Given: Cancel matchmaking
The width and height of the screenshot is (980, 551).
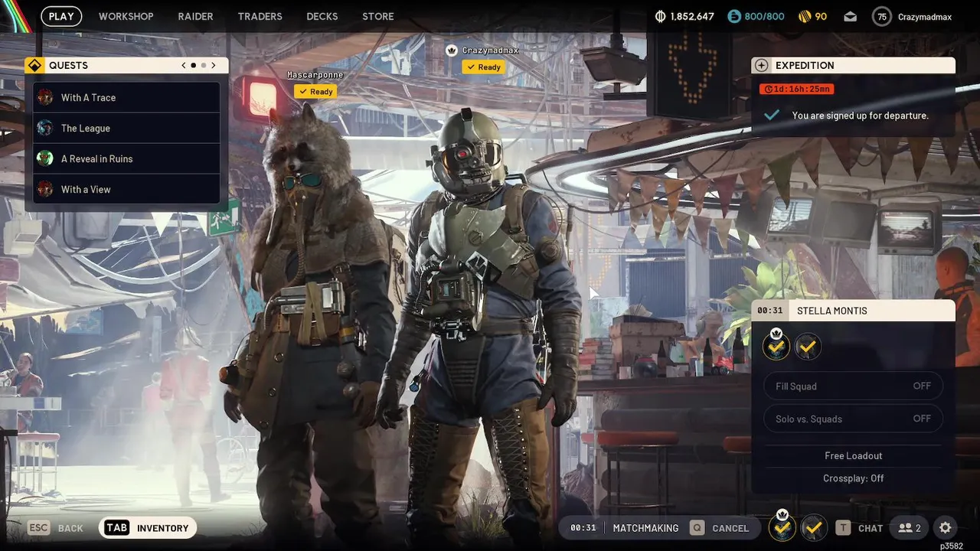Looking at the screenshot, I should pos(720,528).
